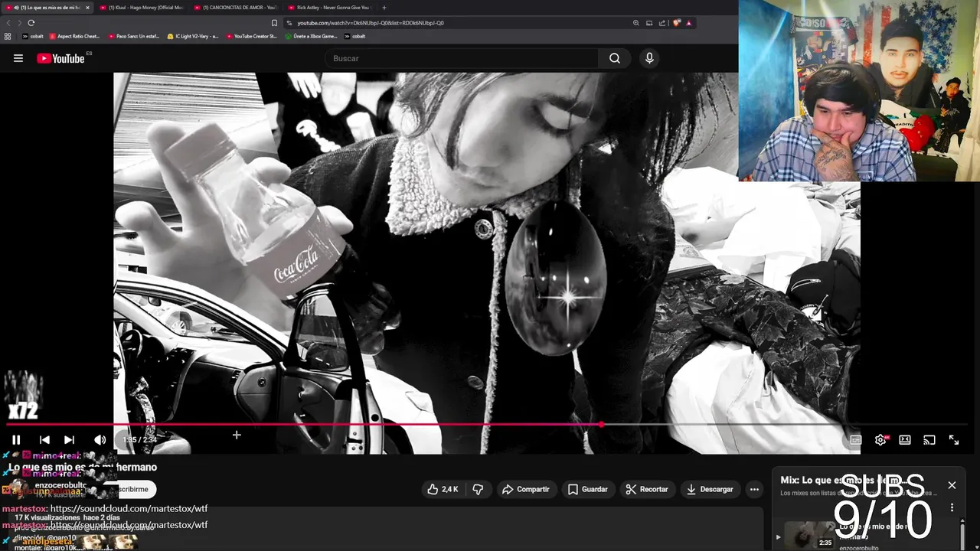Viewport: 980px width, 551px height.
Task: Like the video with 2,4 K likes
Action: click(x=443, y=489)
